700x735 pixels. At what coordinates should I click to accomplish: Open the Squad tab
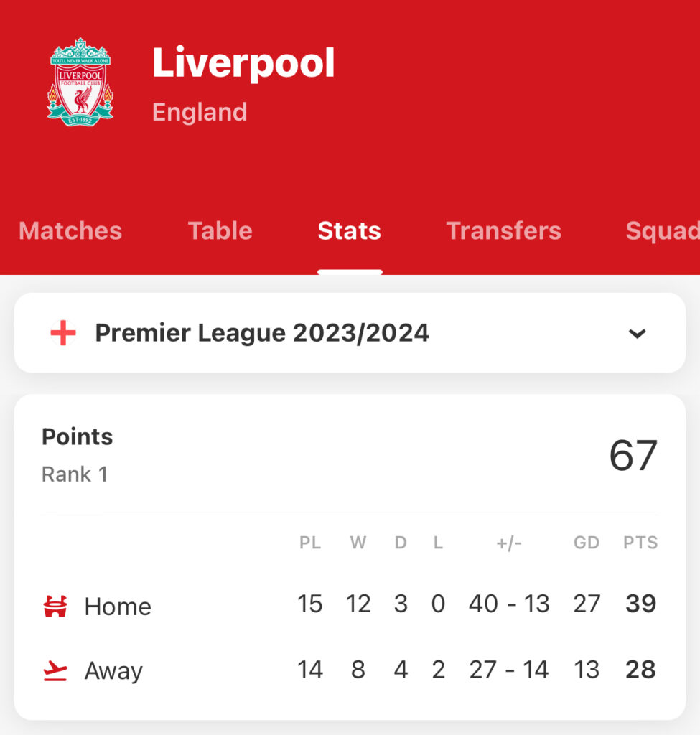coord(663,230)
